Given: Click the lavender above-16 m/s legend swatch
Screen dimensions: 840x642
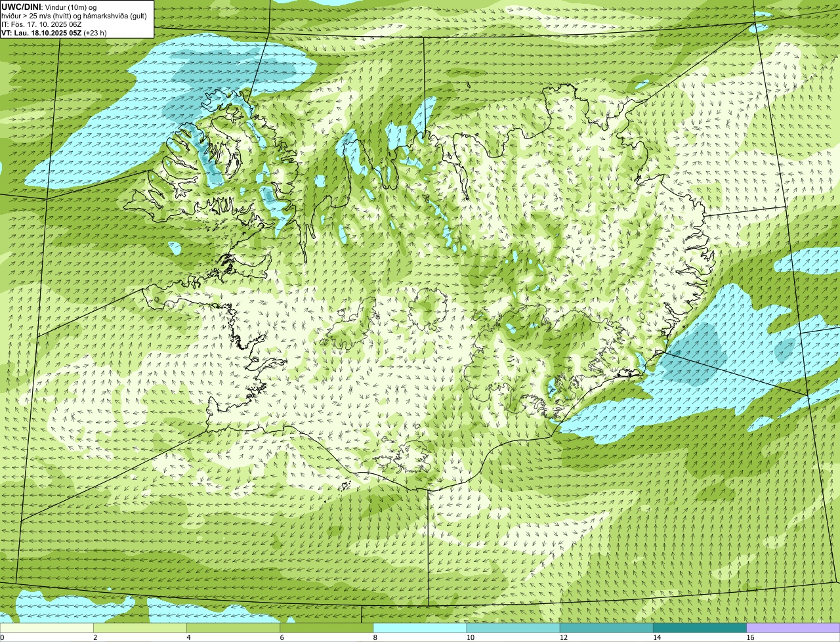Looking at the screenshot, I should click(x=793, y=628).
